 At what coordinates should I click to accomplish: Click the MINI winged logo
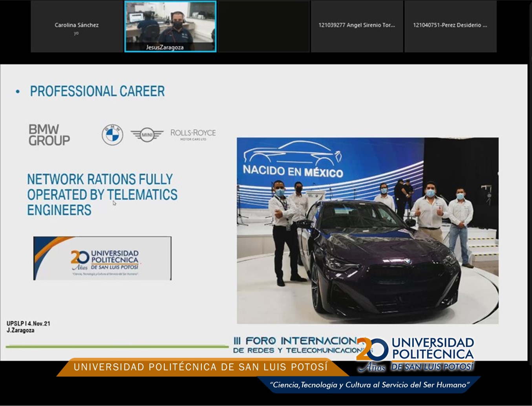coord(147,135)
